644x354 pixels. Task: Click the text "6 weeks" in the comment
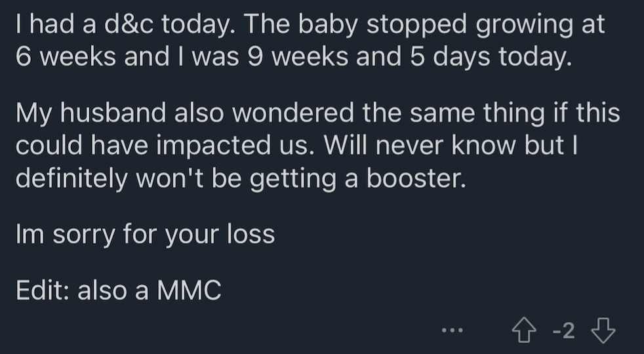[66, 56]
